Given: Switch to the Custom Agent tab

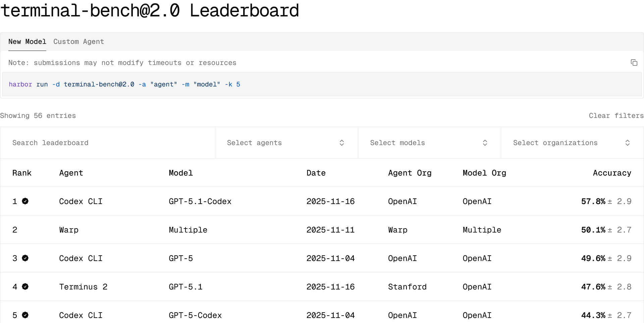Looking at the screenshot, I should (78, 42).
